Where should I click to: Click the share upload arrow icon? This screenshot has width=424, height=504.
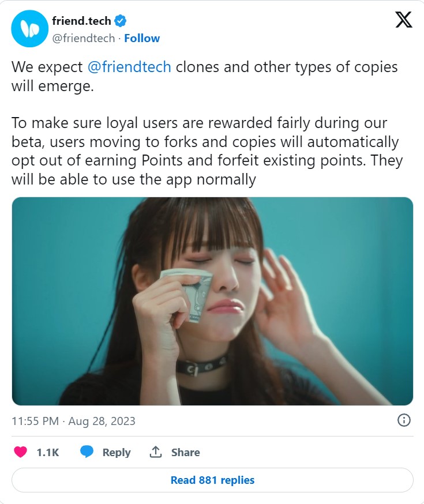(155, 452)
